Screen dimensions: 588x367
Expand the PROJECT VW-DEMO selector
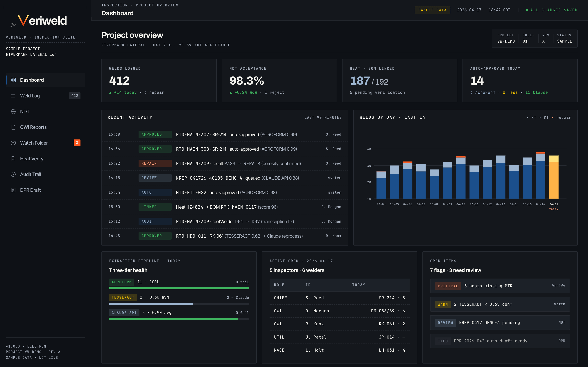(x=506, y=38)
